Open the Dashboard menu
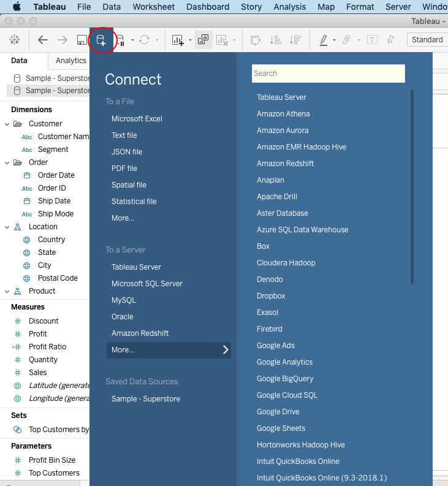This screenshot has height=486, width=448. (208, 7)
